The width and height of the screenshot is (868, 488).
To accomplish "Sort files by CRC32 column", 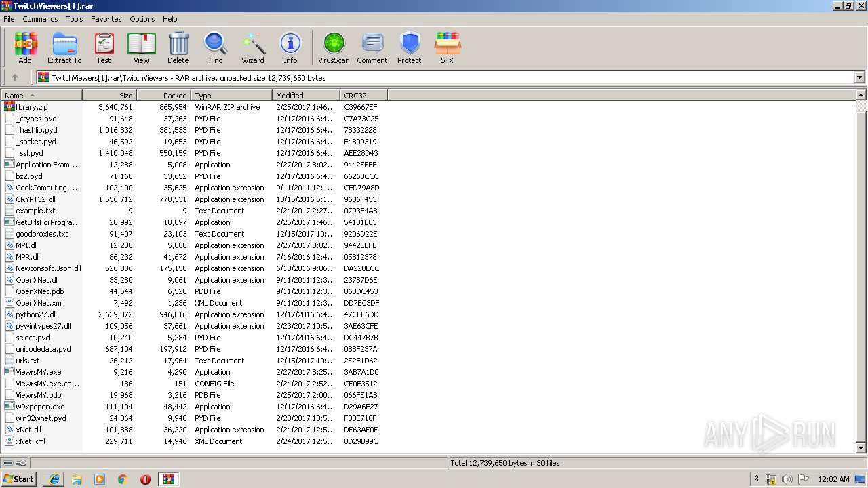I will point(364,96).
